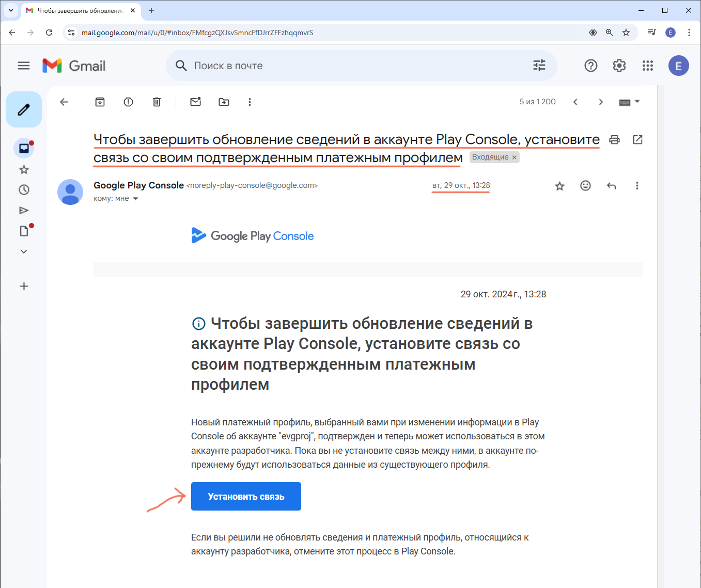701x588 pixels.
Task: Bookmark this page with the star
Action: (x=626, y=33)
